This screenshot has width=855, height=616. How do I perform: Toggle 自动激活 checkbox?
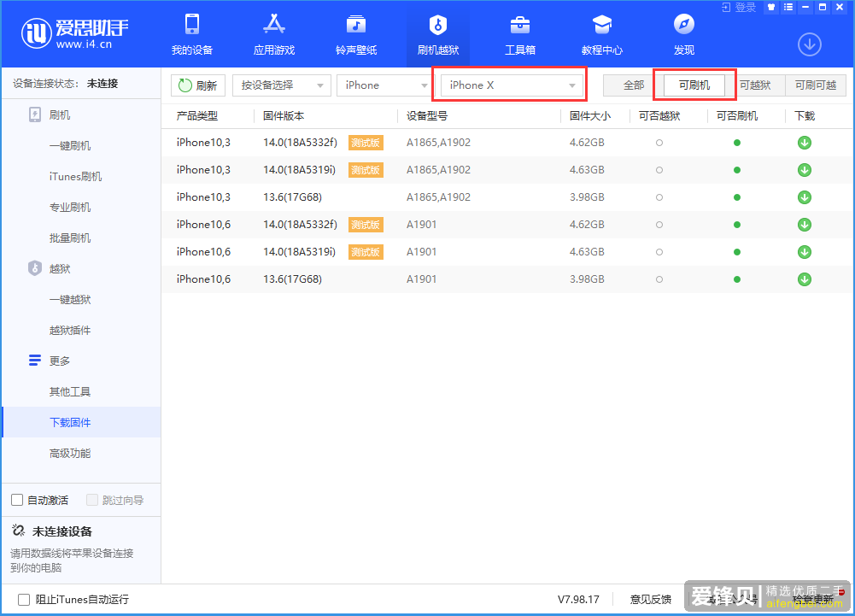[17, 500]
